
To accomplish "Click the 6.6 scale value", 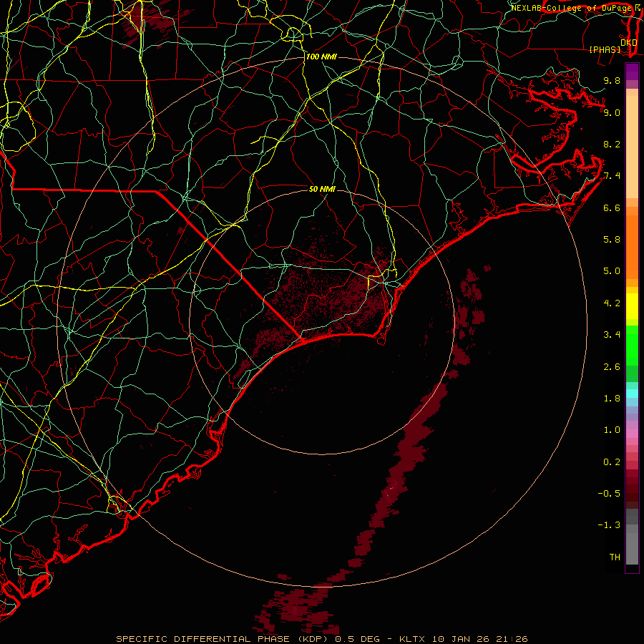I will (x=612, y=208).
